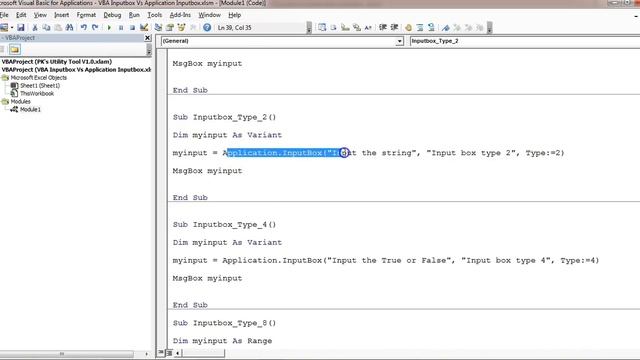Select VBAProject (VBA Inputbox Vs Application Inputbox)
Viewport: 640px width, 360px height.
76,70
